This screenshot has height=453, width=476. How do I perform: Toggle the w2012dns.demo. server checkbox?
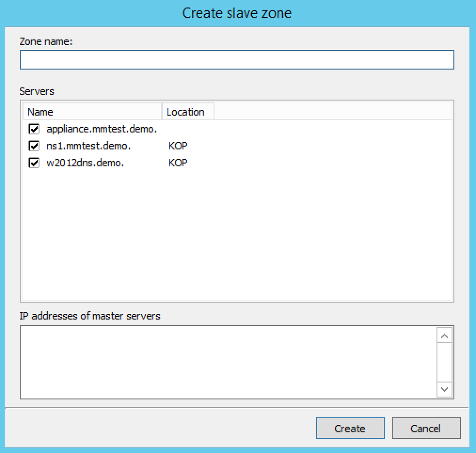point(34,163)
